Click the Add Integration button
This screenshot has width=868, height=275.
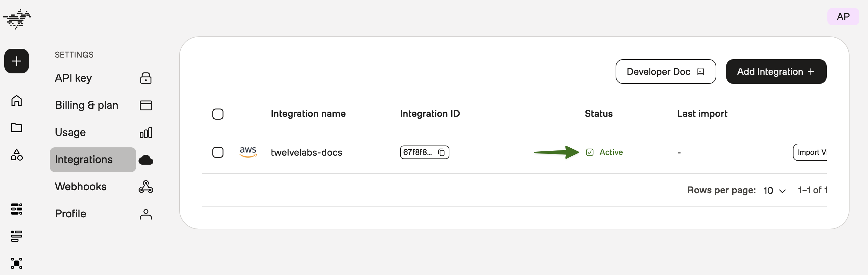coord(776,72)
